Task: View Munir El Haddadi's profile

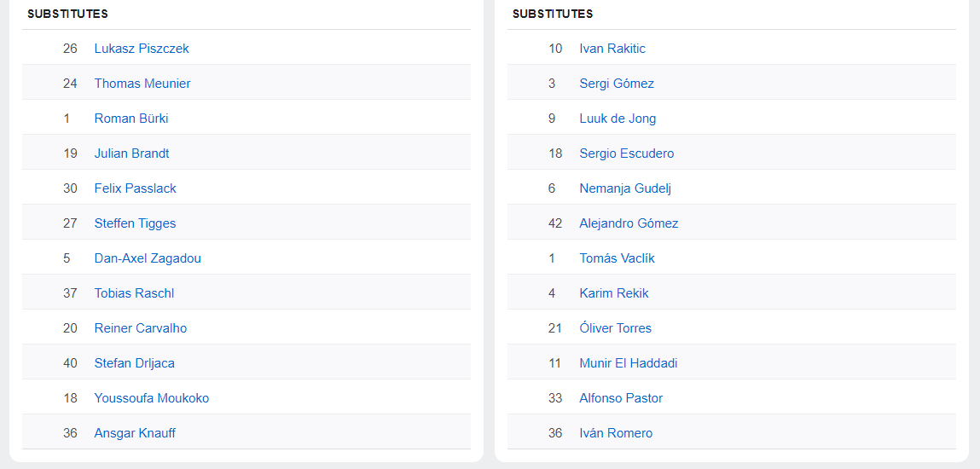Action: [629, 363]
